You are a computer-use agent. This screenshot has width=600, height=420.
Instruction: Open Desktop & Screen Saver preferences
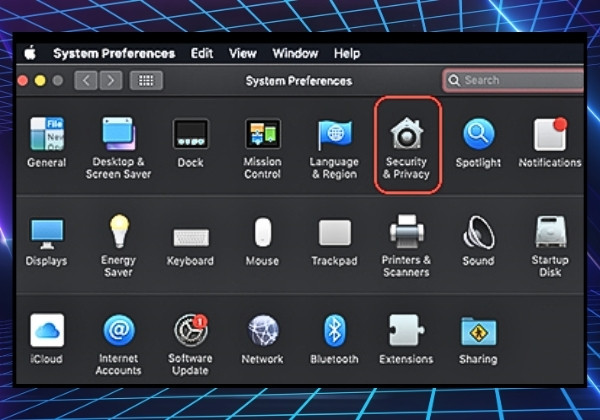coord(118,148)
